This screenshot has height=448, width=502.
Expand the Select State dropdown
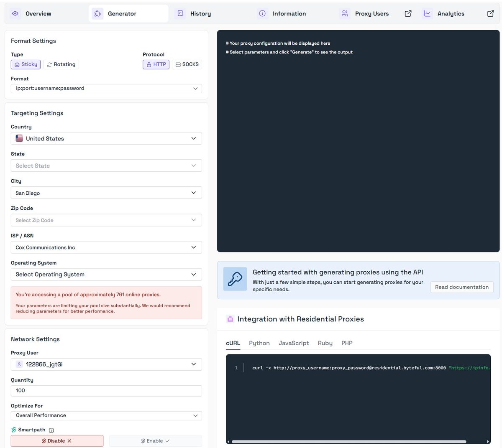[x=106, y=165]
